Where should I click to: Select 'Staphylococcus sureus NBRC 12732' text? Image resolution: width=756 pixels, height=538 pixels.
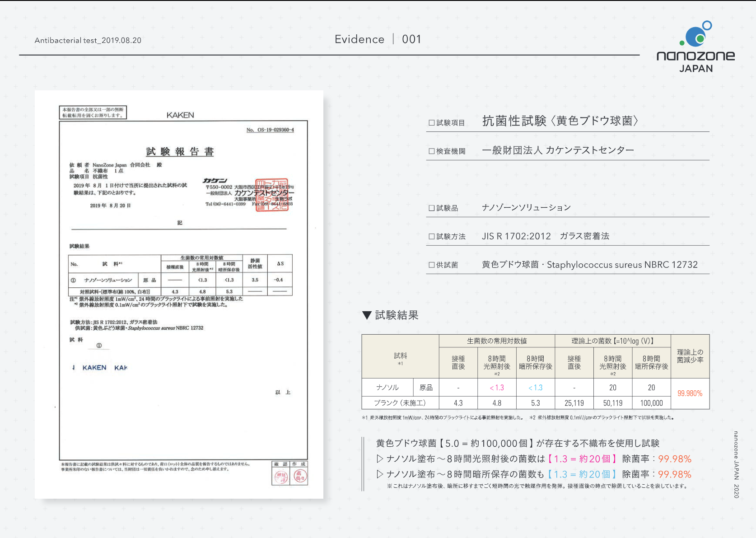click(x=622, y=265)
